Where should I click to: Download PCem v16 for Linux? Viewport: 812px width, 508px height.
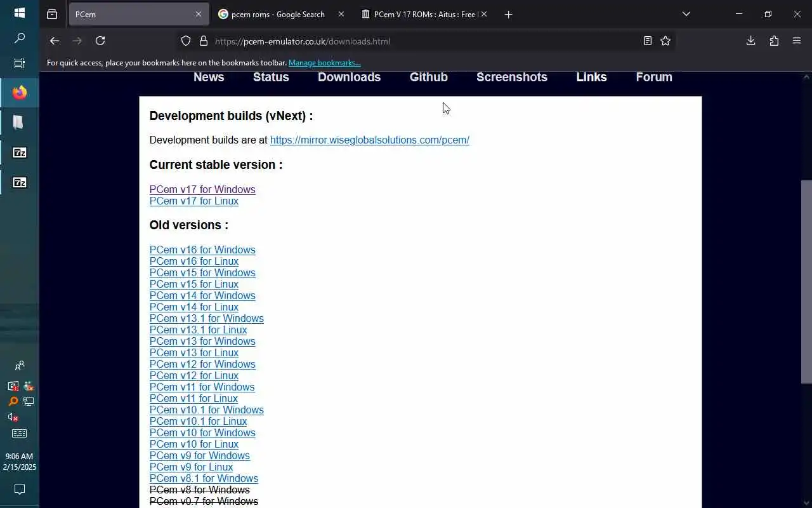pos(194,261)
